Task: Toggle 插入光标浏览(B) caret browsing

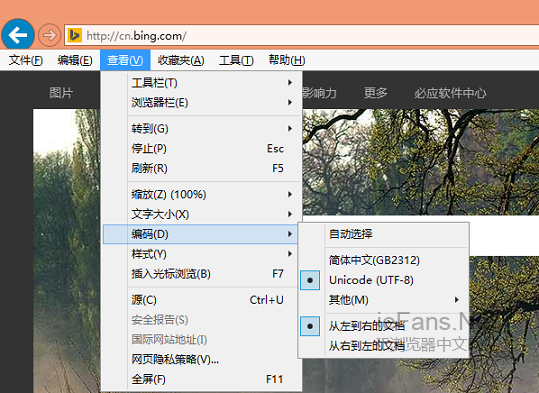Action: click(x=201, y=274)
